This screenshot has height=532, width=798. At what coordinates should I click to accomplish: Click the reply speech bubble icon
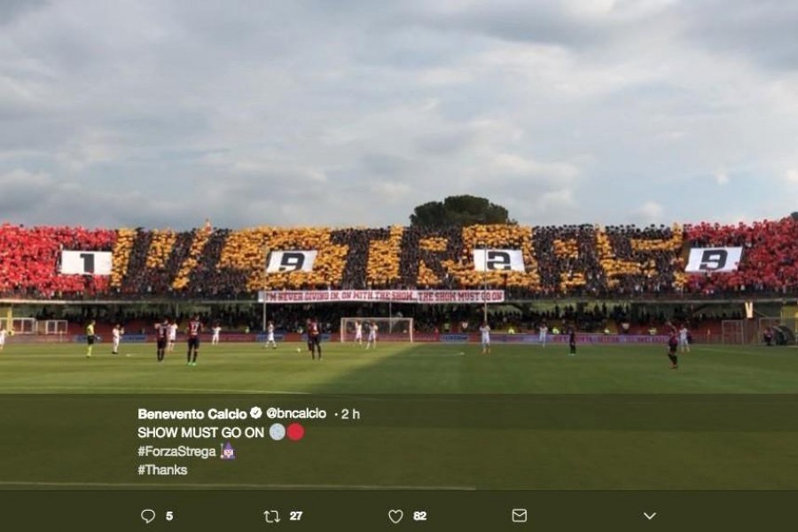[148, 516]
